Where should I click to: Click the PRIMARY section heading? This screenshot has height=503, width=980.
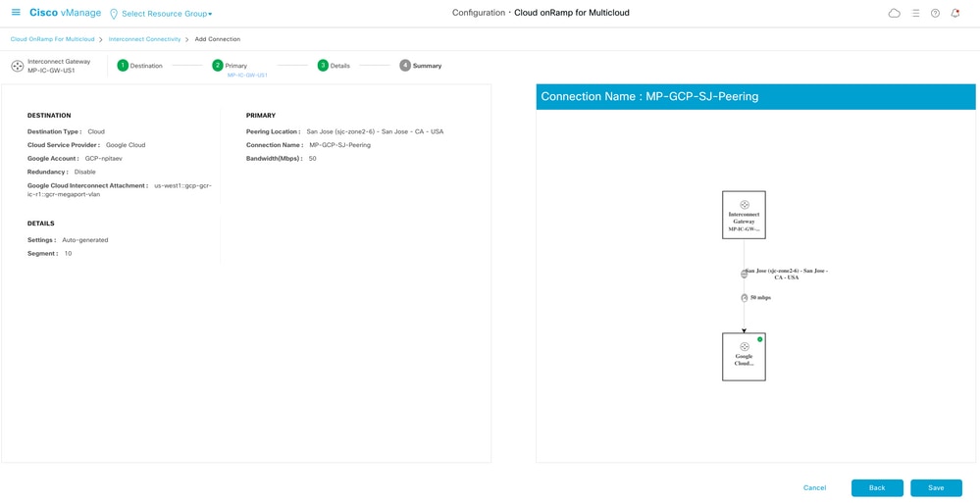261,116
